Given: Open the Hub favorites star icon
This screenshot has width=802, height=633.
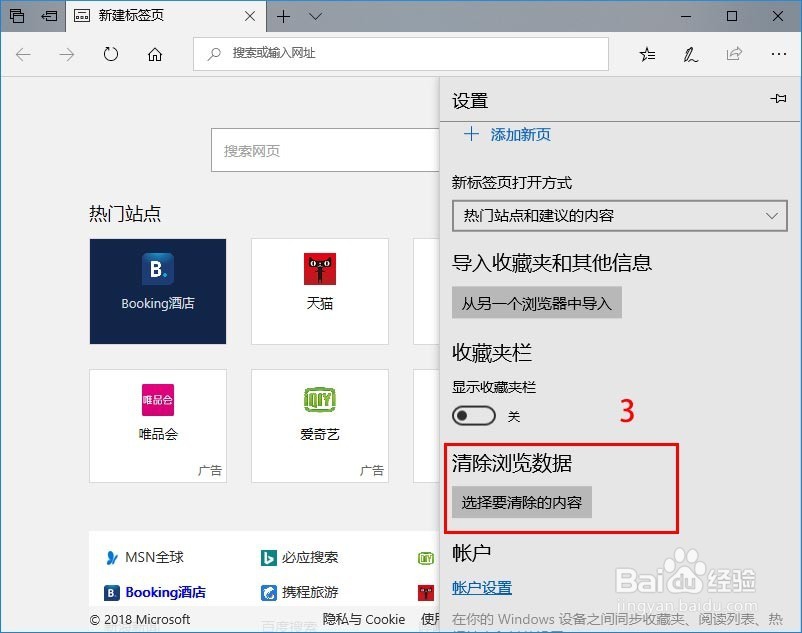Looking at the screenshot, I should click(647, 54).
